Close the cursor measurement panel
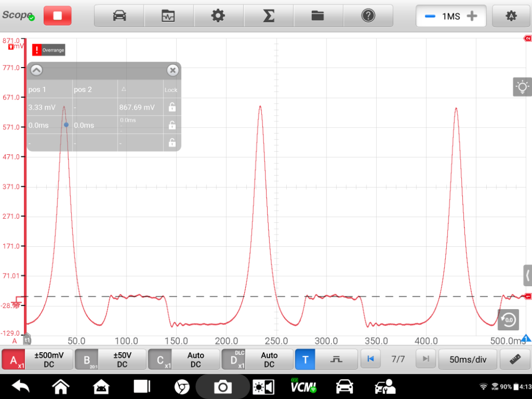The width and height of the screenshot is (532, 399). coord(172,70)
